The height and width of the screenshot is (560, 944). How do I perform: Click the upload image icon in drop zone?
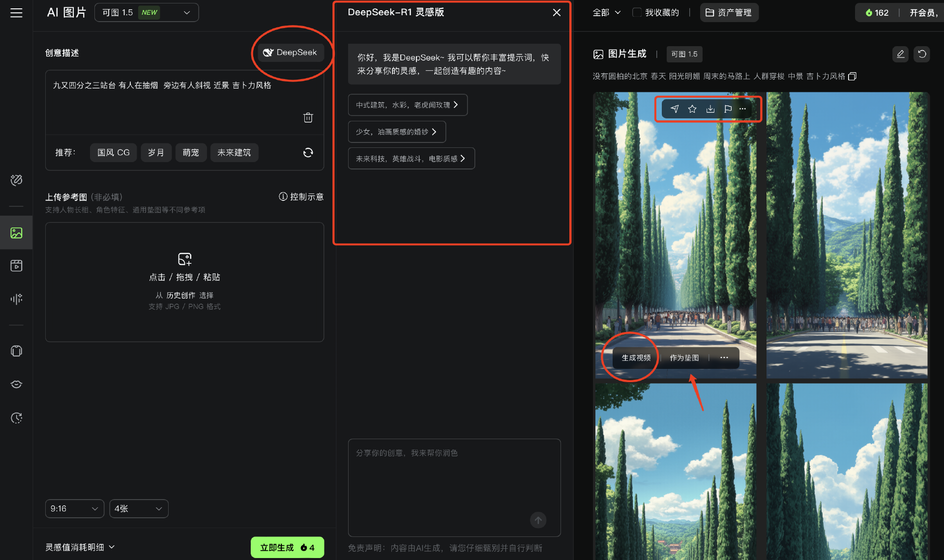point(184,259)
